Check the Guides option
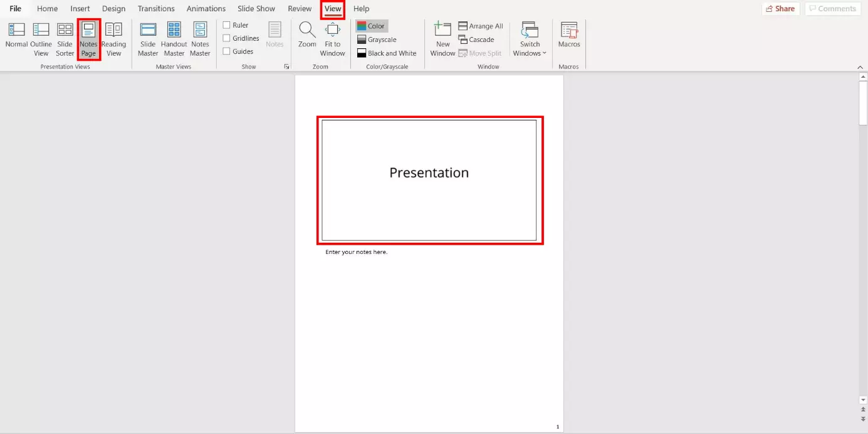The height and width of the screenshot is (434, 868). [x=227, y=51]
